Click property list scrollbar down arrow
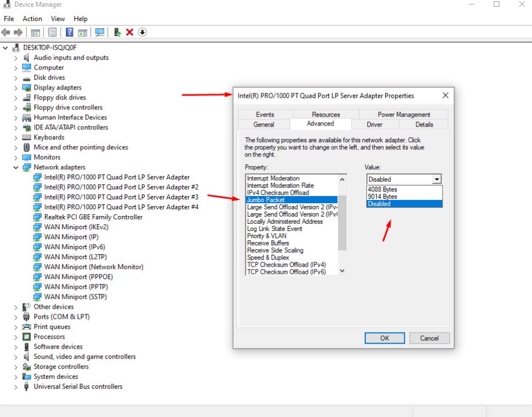Viewport: 532px width, 417px height. pyautogui.click(x=342, y=271)
